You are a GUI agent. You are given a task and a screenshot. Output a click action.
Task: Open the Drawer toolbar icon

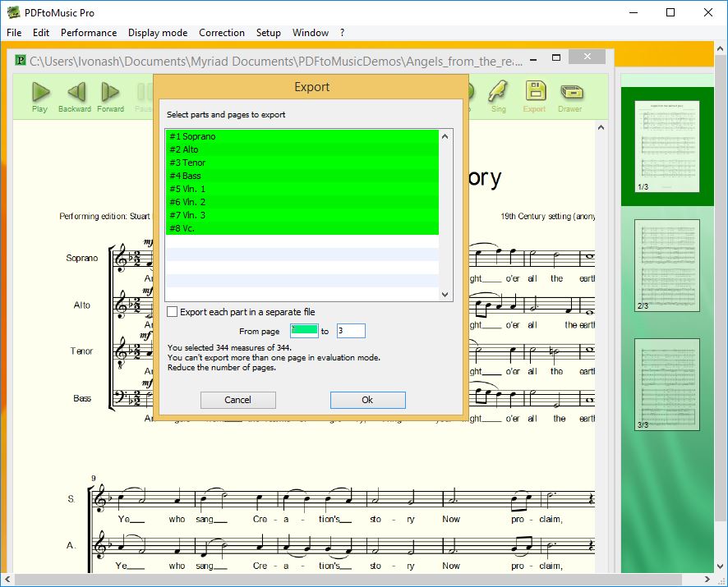click(571, 92)
